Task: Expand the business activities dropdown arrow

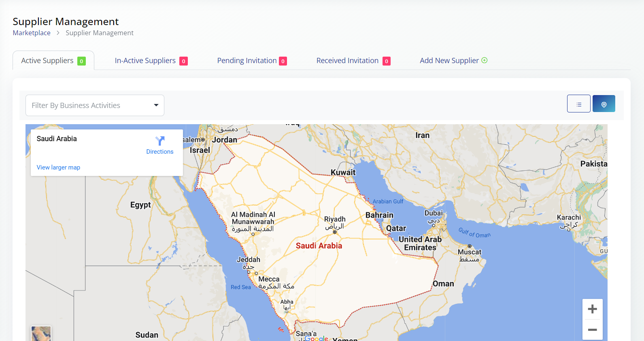Action: click(x=156, y=105)
